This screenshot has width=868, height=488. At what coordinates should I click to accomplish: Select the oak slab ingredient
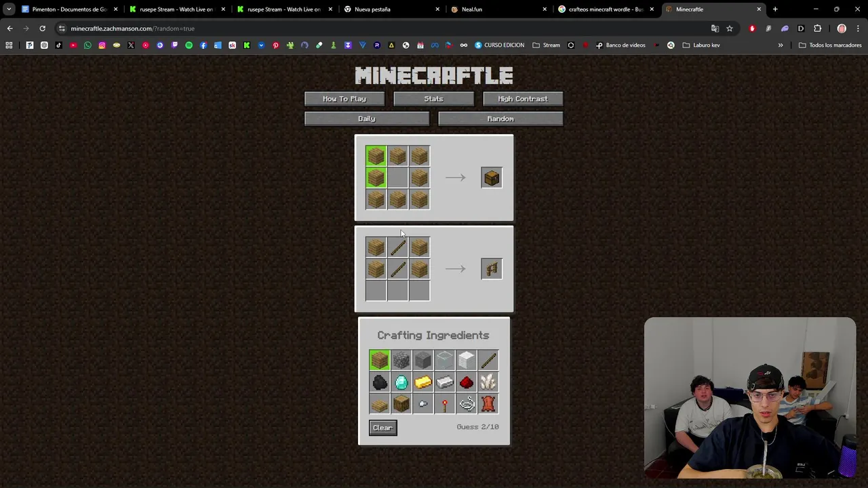pos(379,405)
